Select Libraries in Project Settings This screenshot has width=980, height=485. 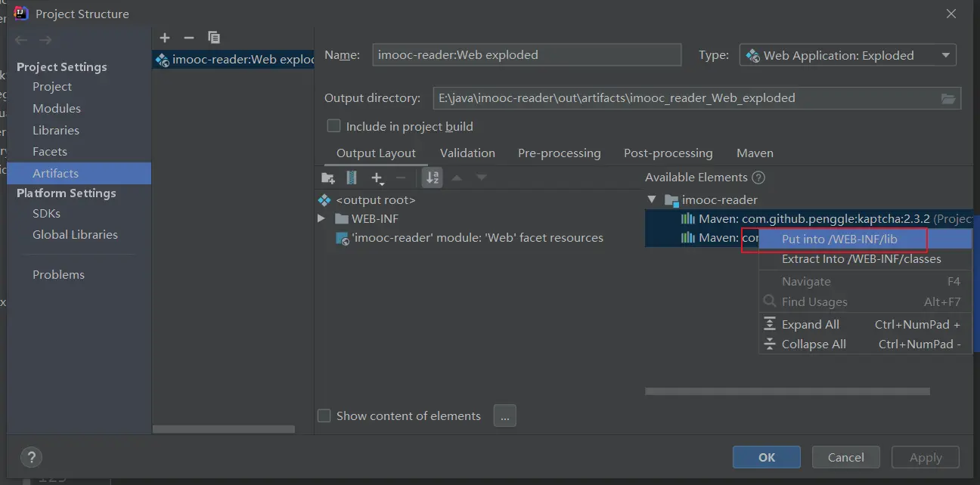click(x=56, y=130)
